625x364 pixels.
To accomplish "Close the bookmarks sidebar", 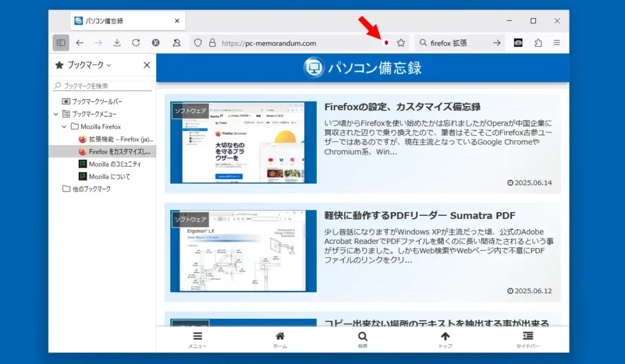I will (x=146, y=65).
